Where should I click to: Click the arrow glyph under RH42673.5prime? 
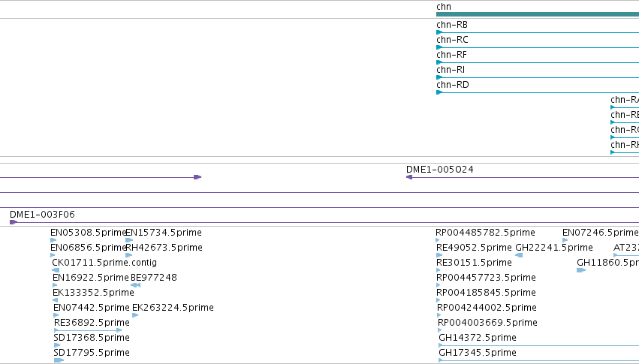point(129,255)
